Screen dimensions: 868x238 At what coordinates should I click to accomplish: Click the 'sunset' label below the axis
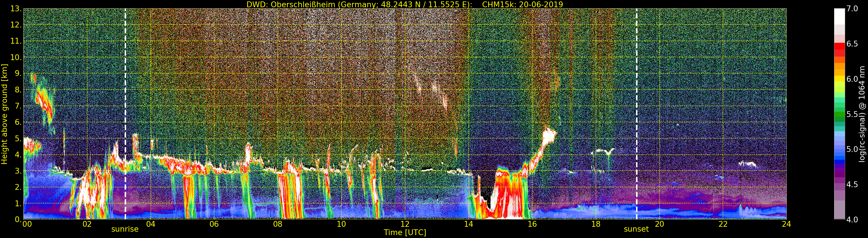coord(636,229)
